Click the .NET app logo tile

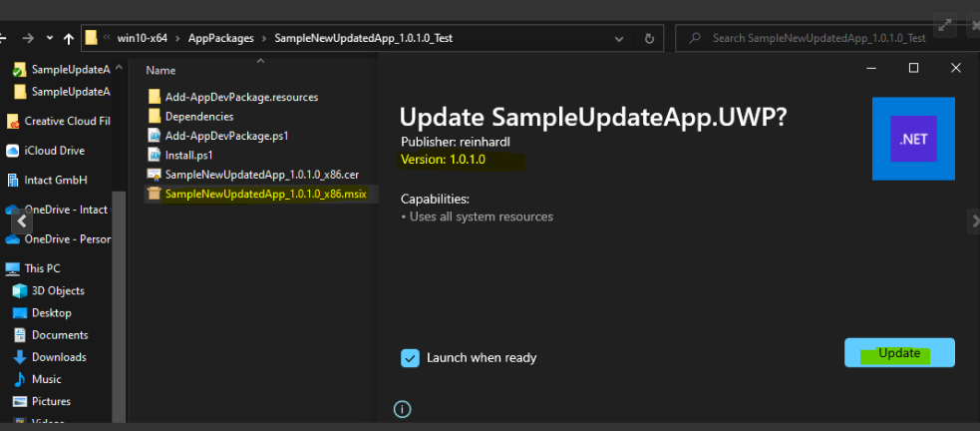tap(913, 139)
